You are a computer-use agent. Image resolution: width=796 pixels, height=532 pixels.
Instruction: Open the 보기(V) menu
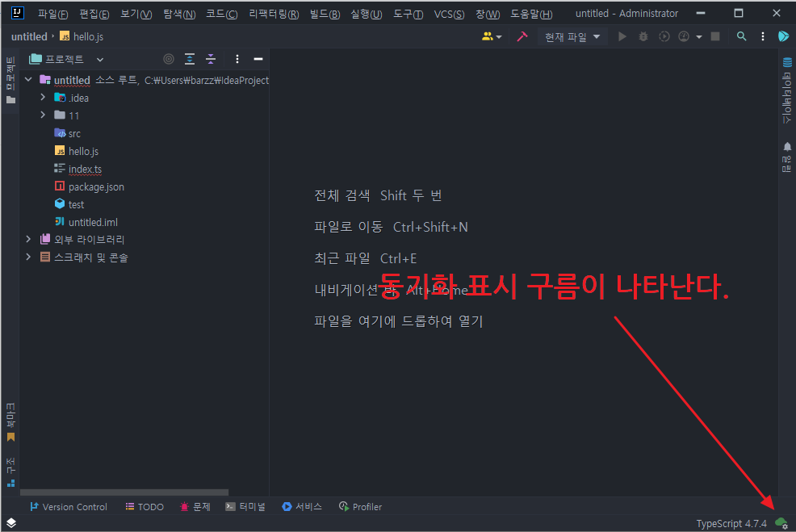click(136, 14)
